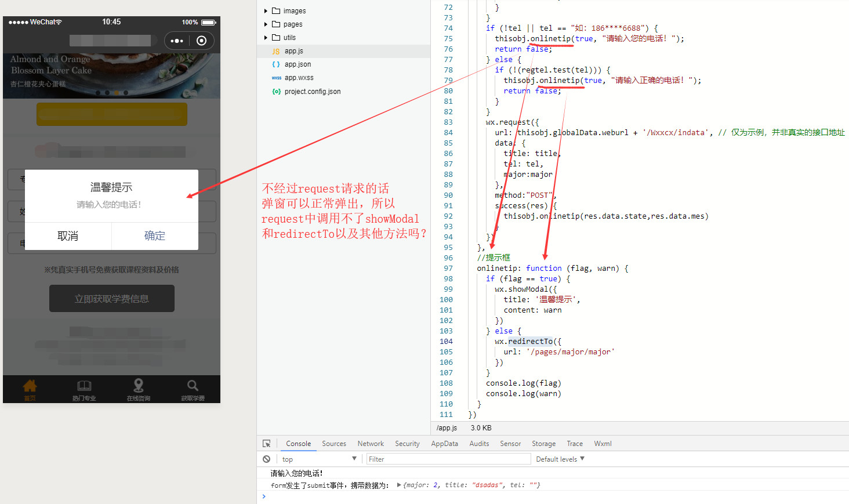The image size is (849, 504).
Task: Switch to the AppData tab
Action: pyautogui.click(x=444, y=444)
